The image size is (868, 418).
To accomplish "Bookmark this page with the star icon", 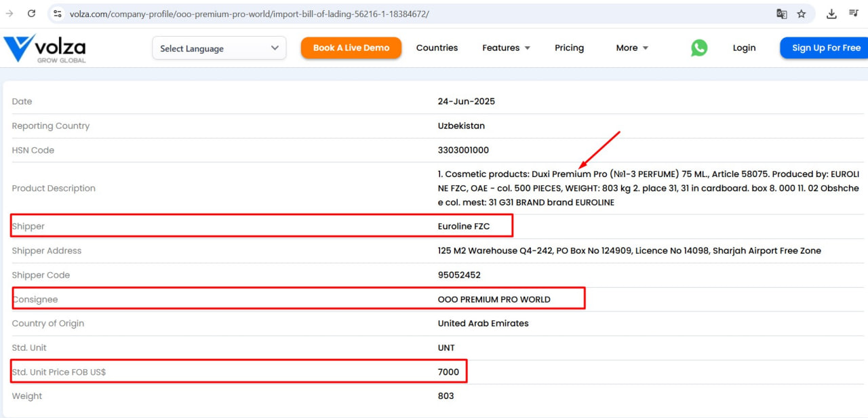I will [802, 14].
